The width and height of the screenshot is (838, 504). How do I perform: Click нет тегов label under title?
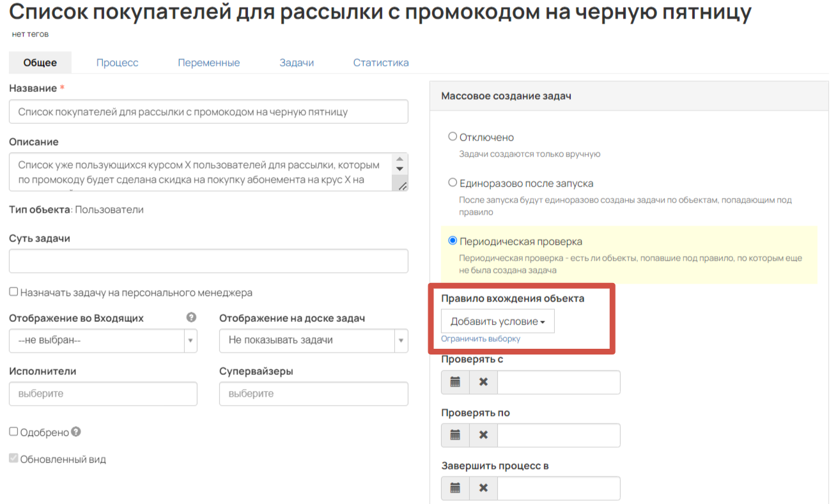tap(30, 34)
